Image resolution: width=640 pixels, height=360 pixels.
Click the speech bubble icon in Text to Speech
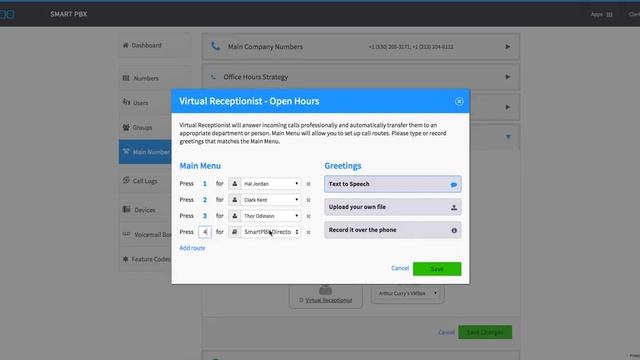(x=453, y=185)
